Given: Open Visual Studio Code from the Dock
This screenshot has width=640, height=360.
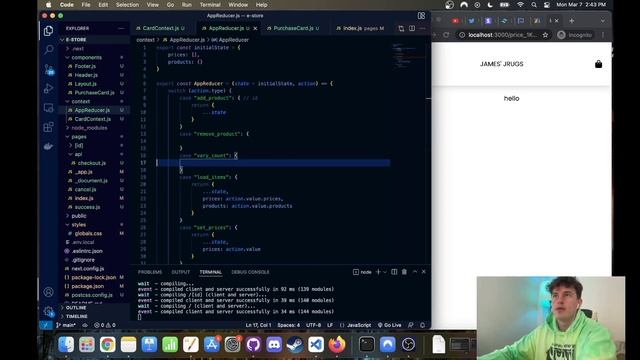Looking at the screenshot, I should pyautogui.click(x=316, y=345).
